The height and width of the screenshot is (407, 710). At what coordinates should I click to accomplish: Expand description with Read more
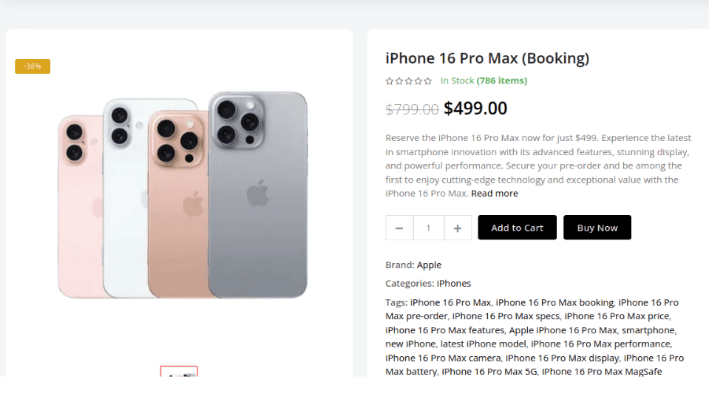coord(494,193)
